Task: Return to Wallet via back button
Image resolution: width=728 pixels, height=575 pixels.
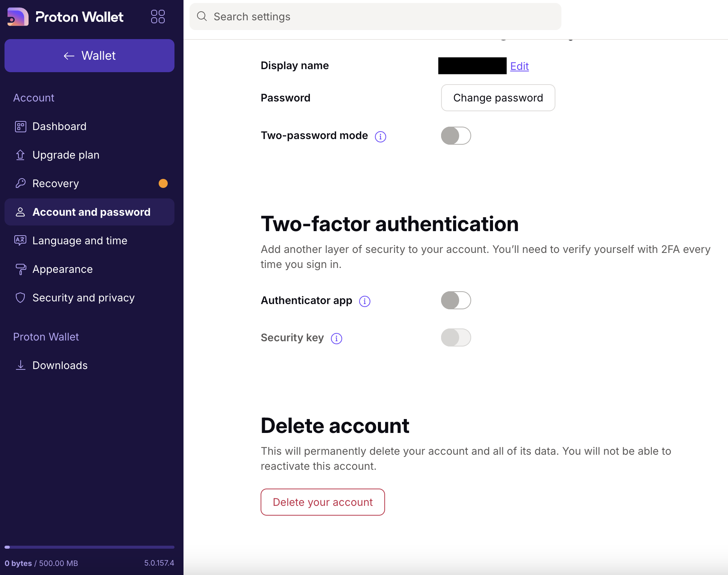Action: tap(89, 56)
